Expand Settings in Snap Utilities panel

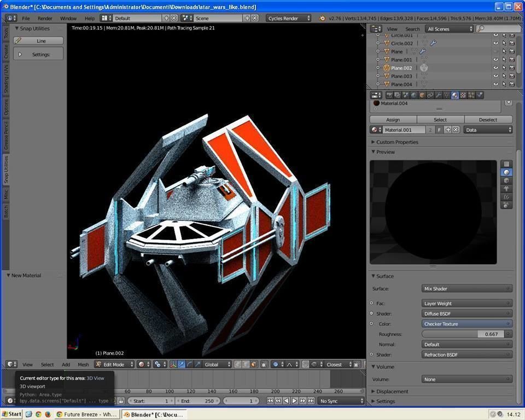[38, 54]
